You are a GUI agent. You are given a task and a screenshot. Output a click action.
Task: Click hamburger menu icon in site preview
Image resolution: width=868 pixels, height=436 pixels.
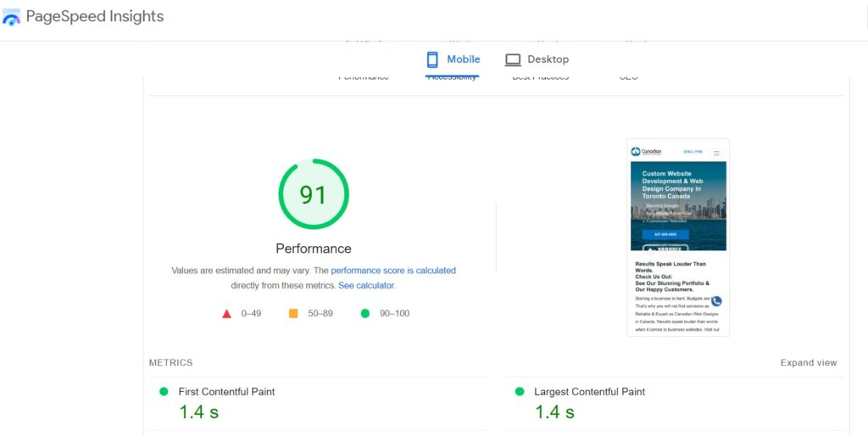(716, 154)
